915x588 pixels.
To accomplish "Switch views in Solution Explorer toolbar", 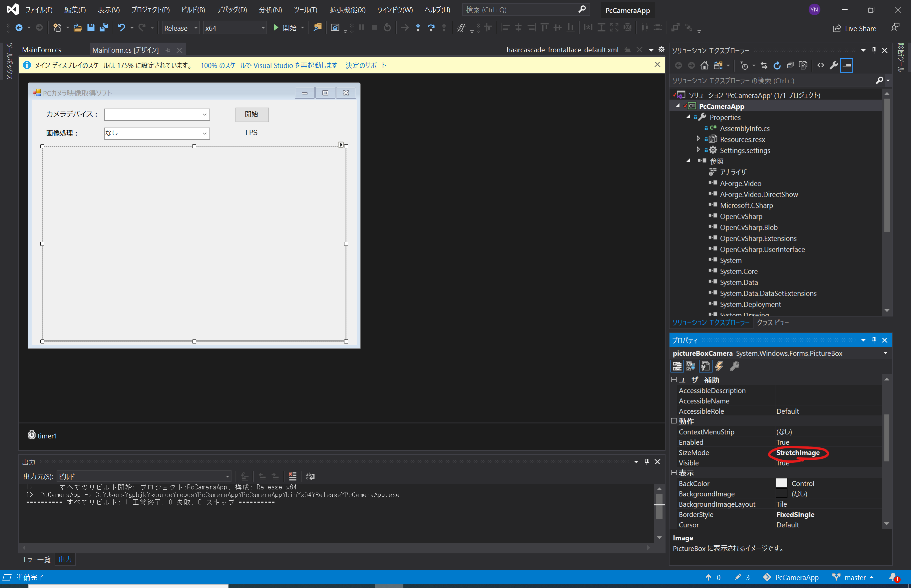I will click(x=718, y=66).
